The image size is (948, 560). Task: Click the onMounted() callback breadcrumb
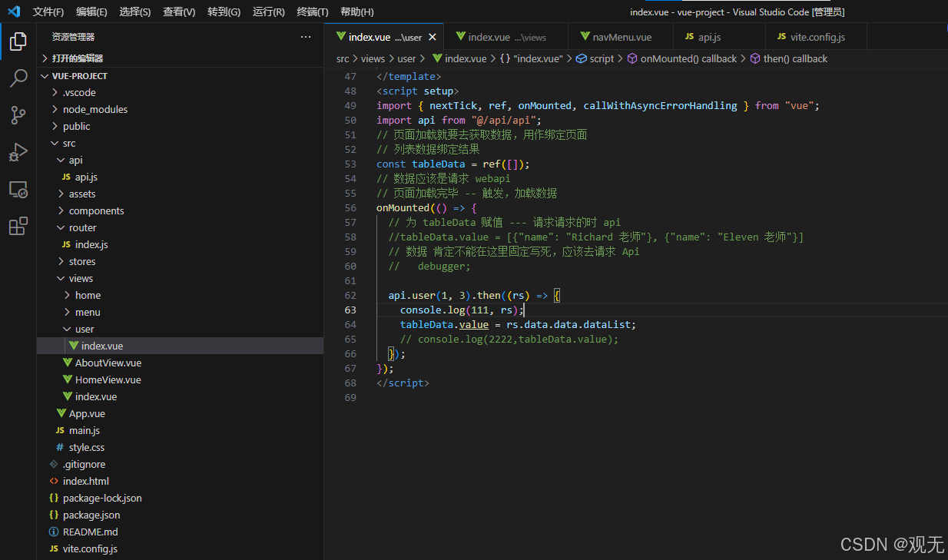tap(682, 58)
